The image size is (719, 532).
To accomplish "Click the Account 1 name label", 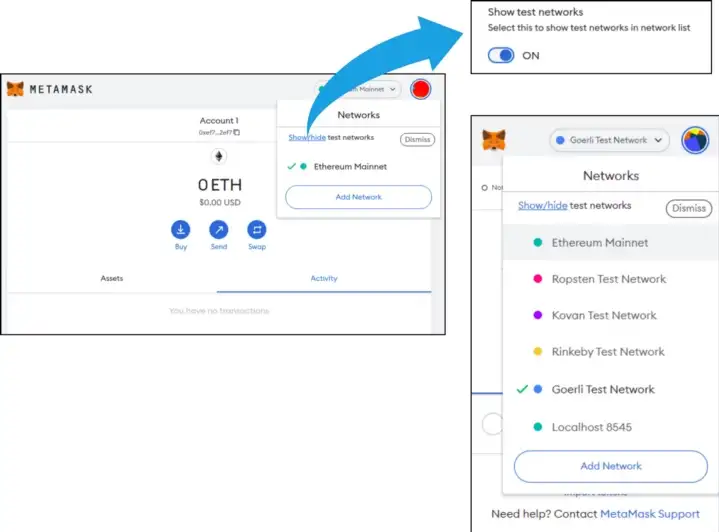I will pos(218,121).
